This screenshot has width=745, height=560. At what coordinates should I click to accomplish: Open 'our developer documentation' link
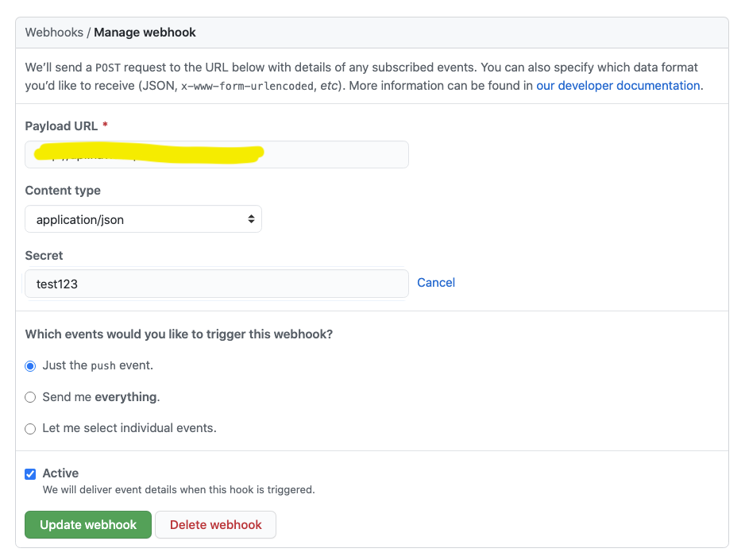tap(619, 86)
